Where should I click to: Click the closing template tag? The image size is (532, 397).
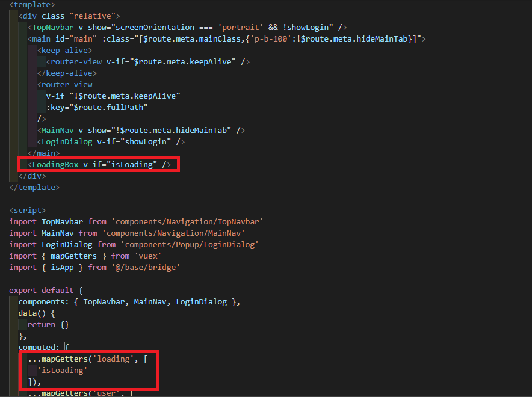(x=34, y=188)
